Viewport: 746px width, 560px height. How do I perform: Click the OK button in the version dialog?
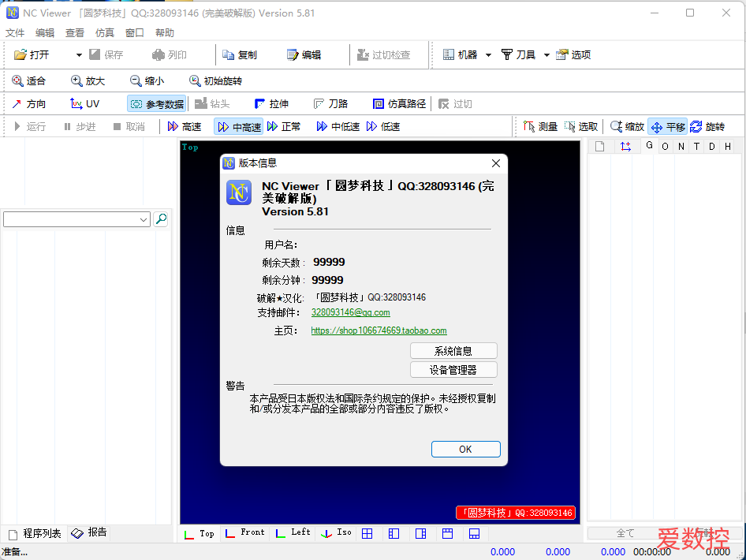click(x=465, y=449)
